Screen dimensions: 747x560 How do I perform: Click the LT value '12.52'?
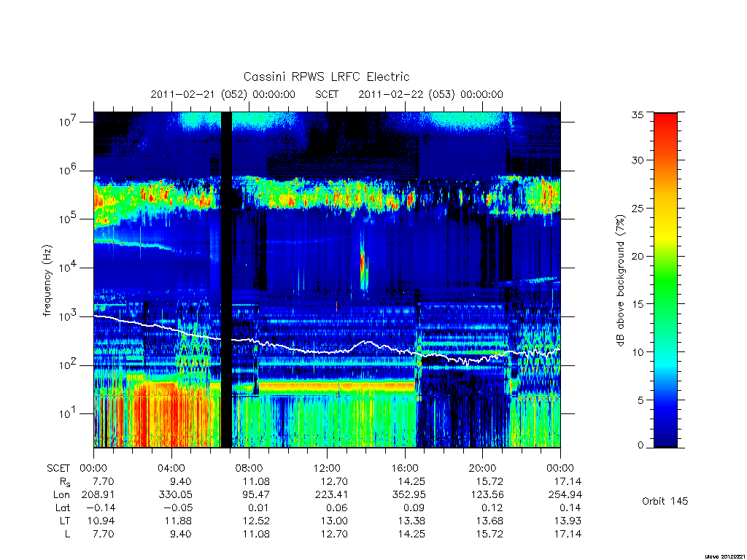pyautogui.click(x=256, y=521)
